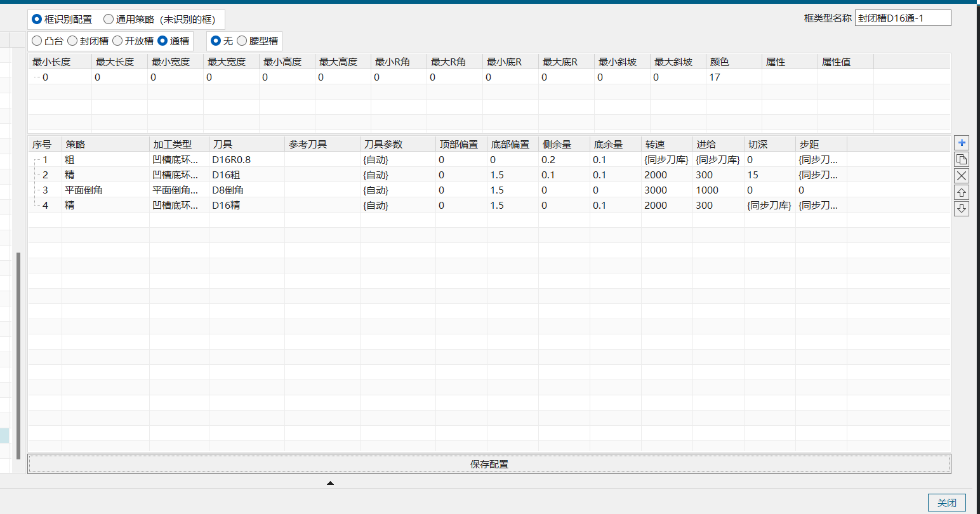
Task: Select row 2 sequence number cell
Action: pyautogui.click(x=45, y=175)
